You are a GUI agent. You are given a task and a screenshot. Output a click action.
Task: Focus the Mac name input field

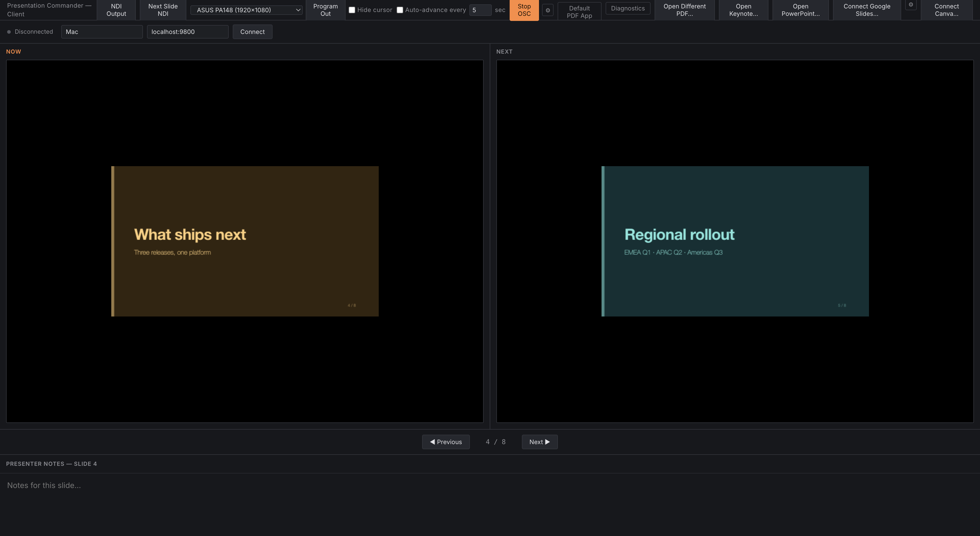102,32
